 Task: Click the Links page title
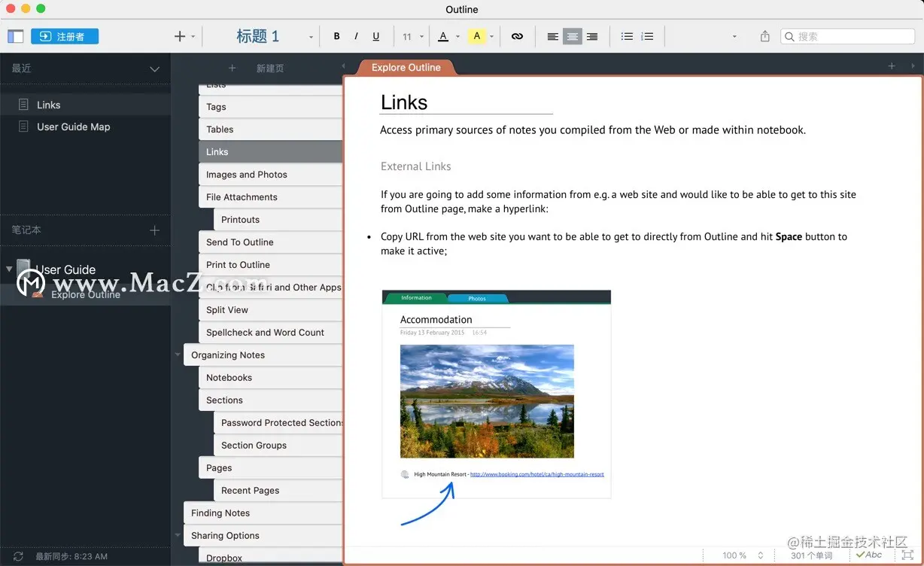pos(404,102)
